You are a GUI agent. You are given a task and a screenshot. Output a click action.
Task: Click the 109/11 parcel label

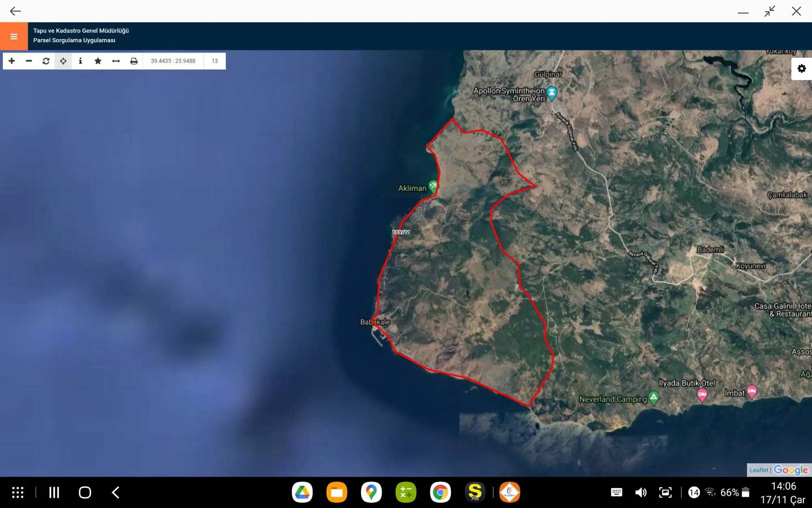click(401, 232)
